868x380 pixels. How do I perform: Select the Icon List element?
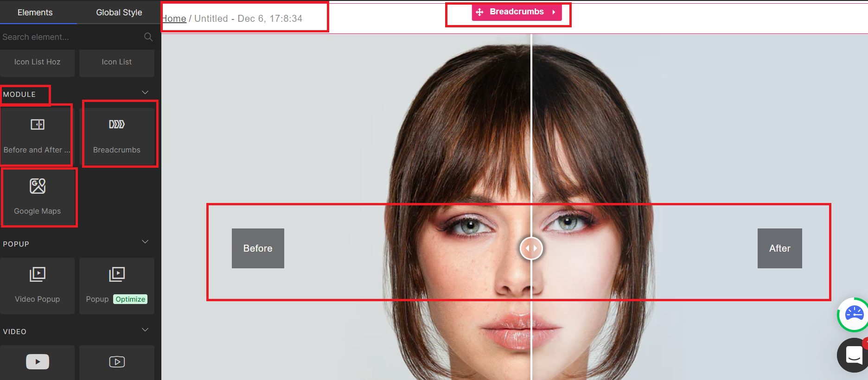click(117, 62)
